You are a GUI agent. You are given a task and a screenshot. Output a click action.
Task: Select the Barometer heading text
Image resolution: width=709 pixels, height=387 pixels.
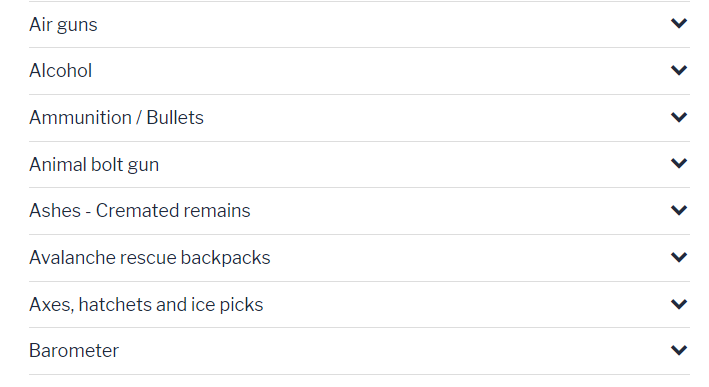click(x=74, y=351)
